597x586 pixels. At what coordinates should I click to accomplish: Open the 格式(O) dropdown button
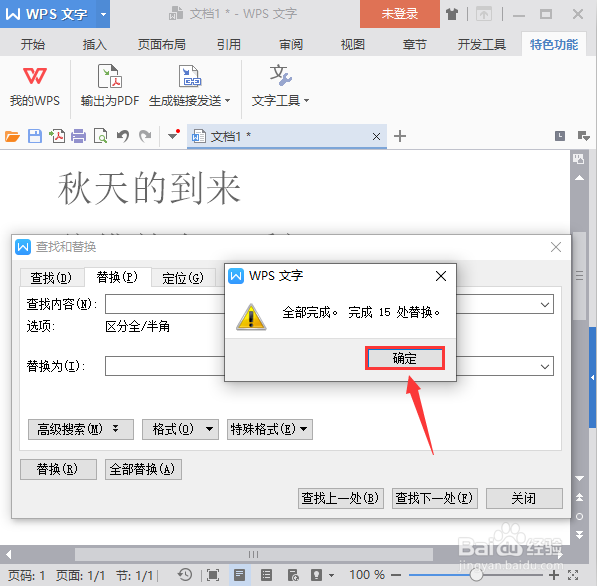(x=180, y=430)
